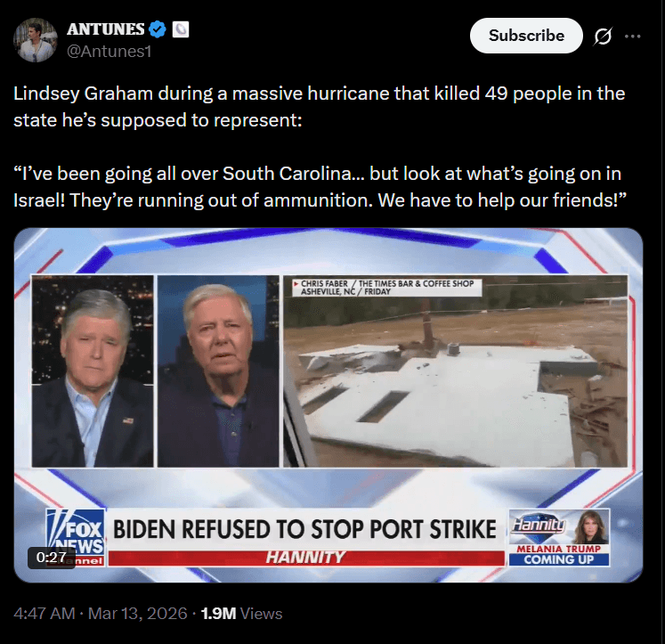Click the 1.9M Views counter
The height and width of the screenshot is (644, 665).
coord(241,614)
